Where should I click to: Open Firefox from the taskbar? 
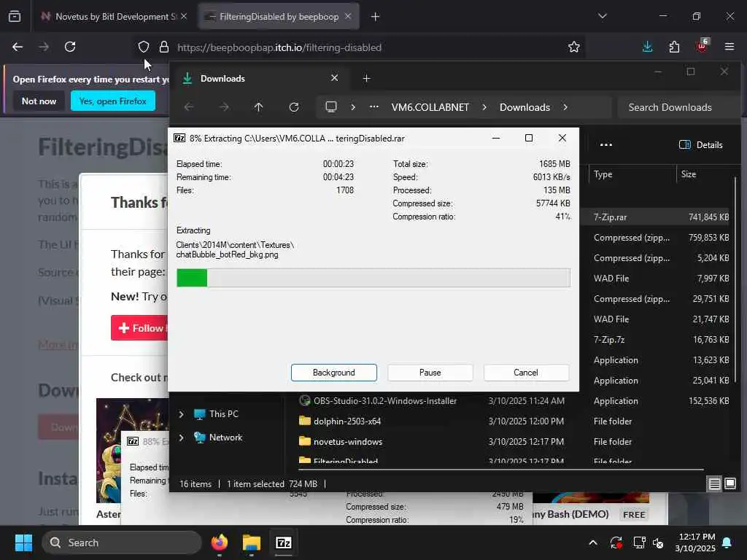pyautogui.click(x=219, y=542)
